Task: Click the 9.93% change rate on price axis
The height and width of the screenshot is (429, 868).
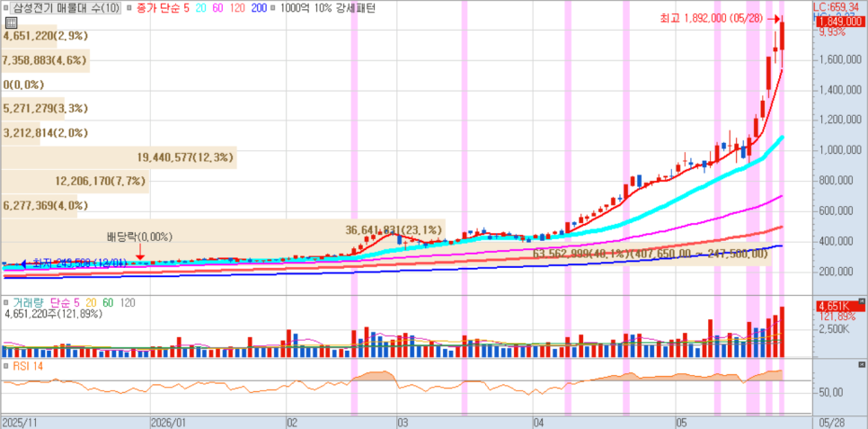Action: (x=832, y=32)
